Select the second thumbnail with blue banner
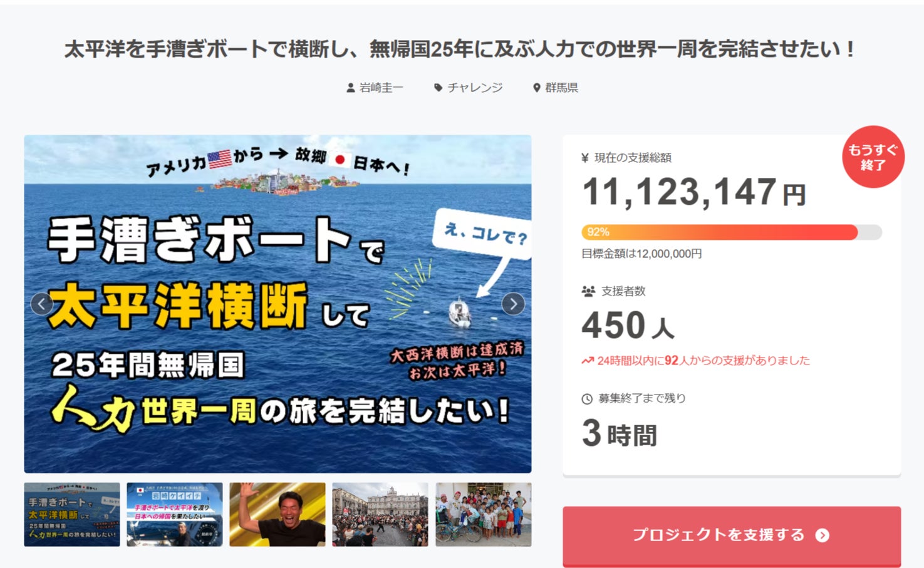 point(175,515)
